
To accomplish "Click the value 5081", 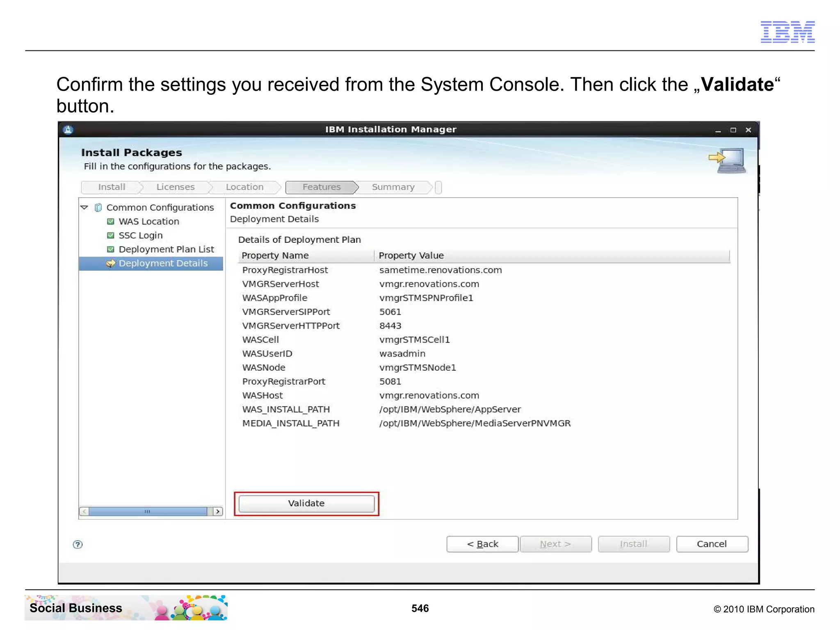I will pos(390,382).
